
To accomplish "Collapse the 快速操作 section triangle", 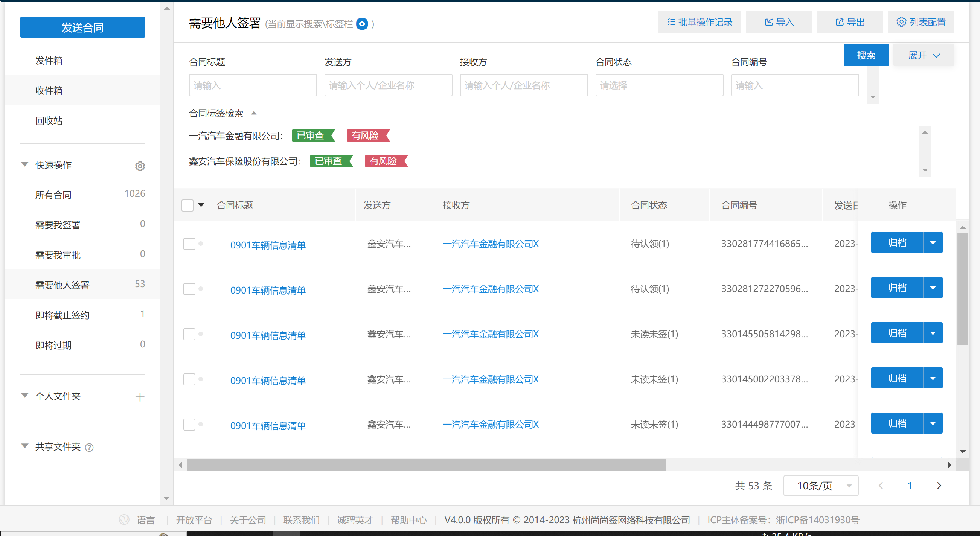I will [25, 164].
